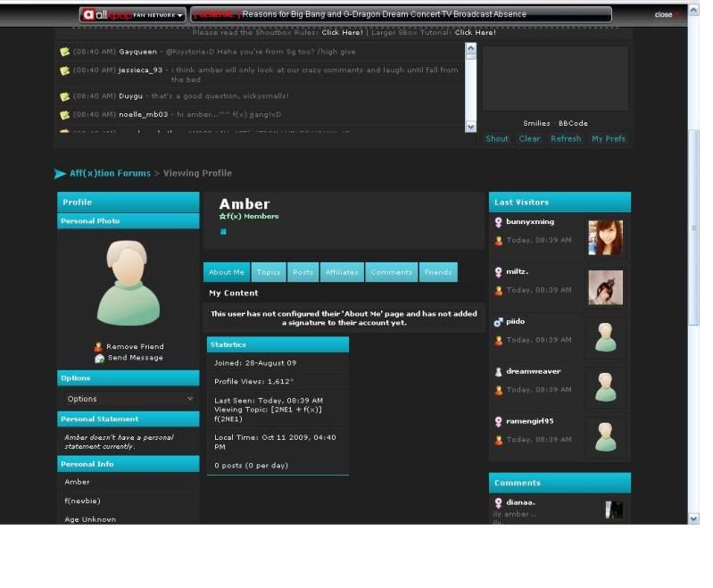Click note icon beside Gayqueen's shout
Viewport: 713px width, 588px height.
tap(64, 53)
